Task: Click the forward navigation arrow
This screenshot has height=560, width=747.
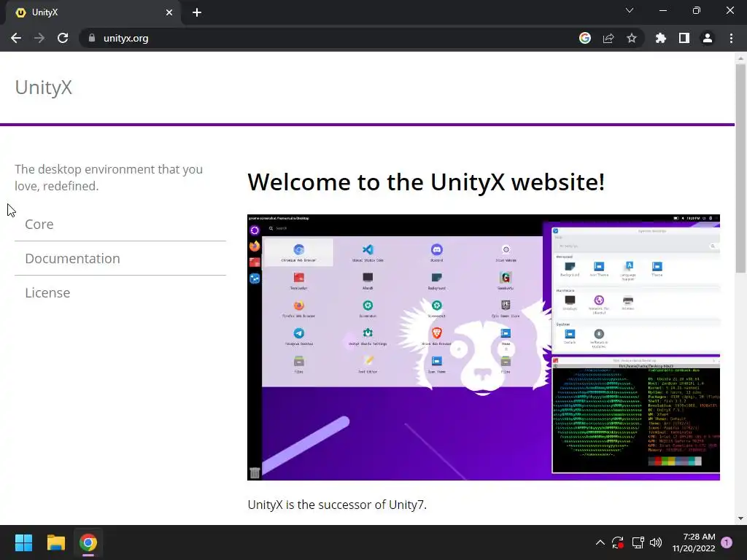Action: (39, 38)
